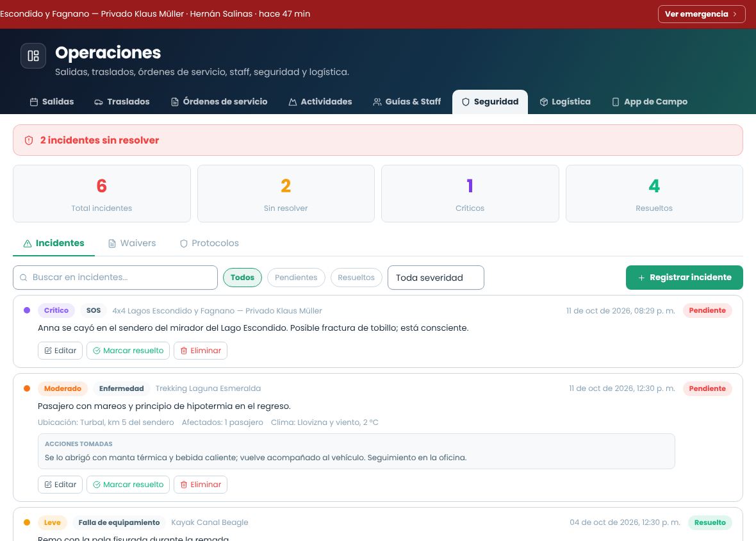Click the Moderado severity badge
The width and height of the screenshot is (756, 541).
63,388
